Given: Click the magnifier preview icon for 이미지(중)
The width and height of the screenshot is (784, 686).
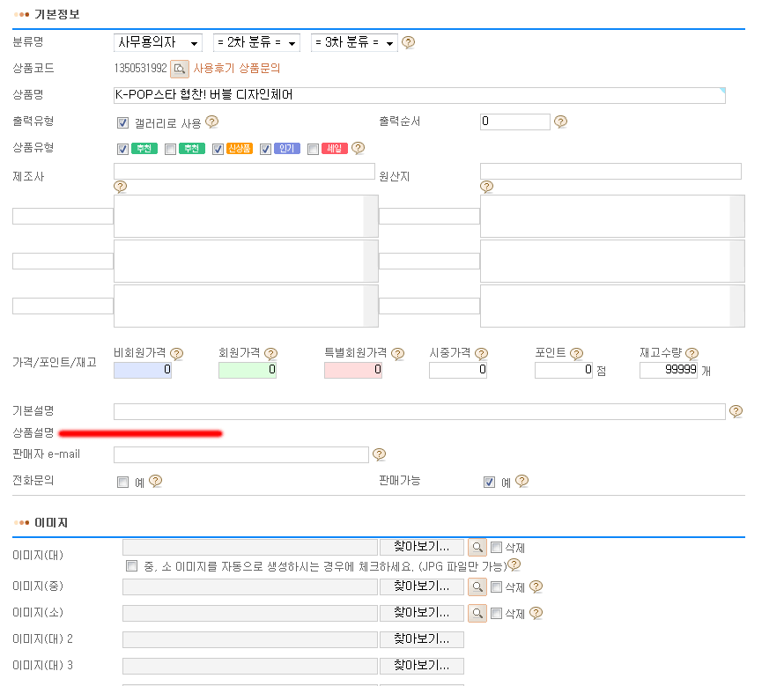Looking at the screenshot, I should click(477, 586).
